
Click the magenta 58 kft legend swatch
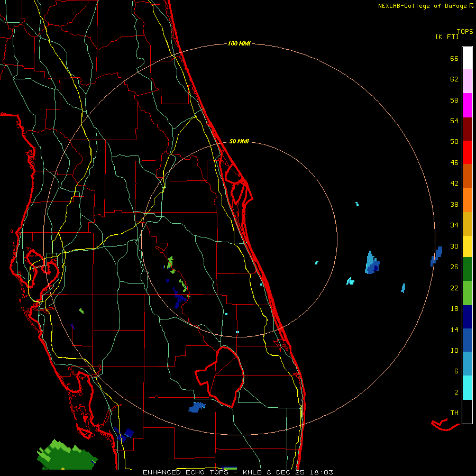[x=467, y=105]
